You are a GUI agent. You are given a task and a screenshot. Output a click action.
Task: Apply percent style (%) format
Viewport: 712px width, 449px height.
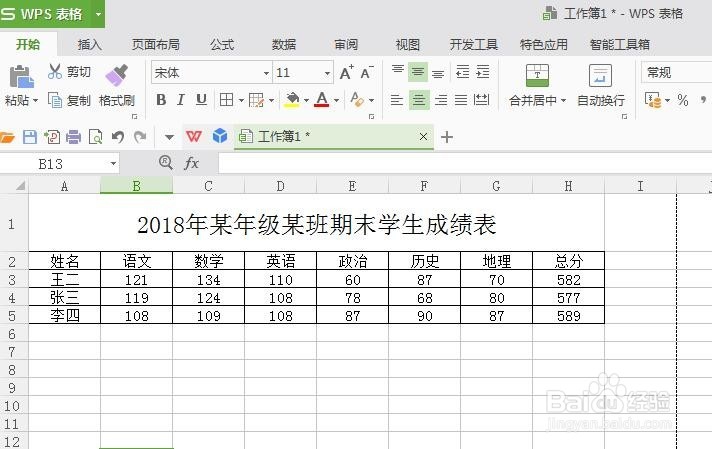click(682, 100)
